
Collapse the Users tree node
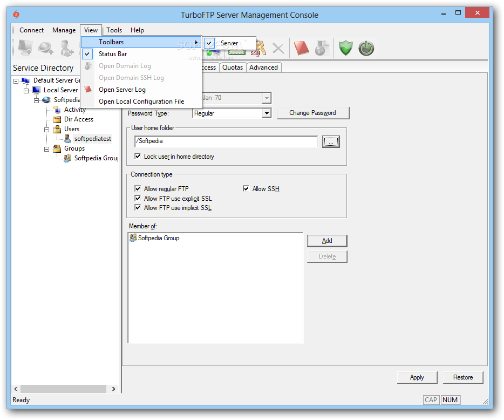[x=46, y=130]
